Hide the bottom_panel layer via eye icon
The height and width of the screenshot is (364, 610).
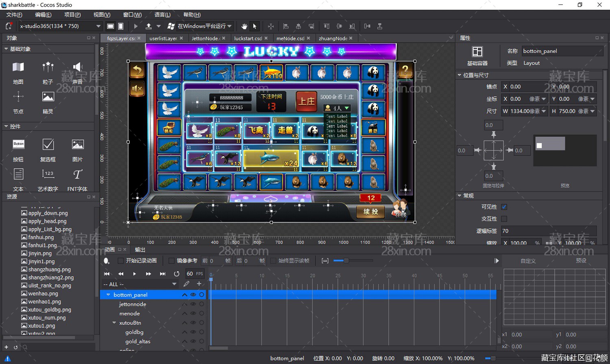click(193, 295)
